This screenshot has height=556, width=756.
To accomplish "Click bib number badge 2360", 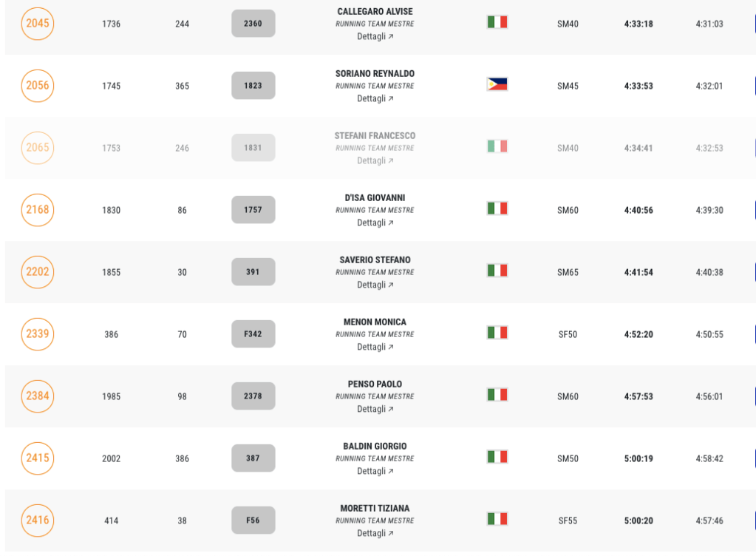I will click(253, 24).
